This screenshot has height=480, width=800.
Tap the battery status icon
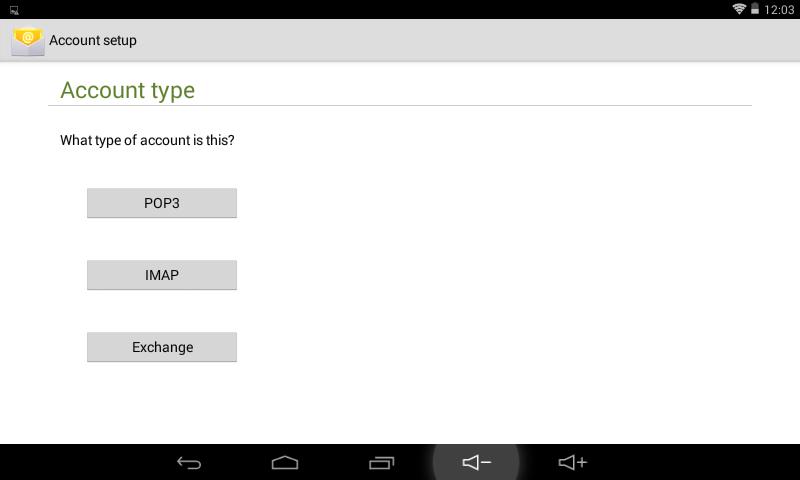pos(755,9)
